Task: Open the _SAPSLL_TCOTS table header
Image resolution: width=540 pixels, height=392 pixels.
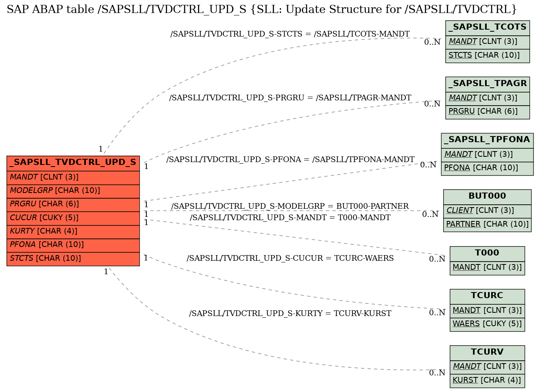Action: tap(488, 27)
